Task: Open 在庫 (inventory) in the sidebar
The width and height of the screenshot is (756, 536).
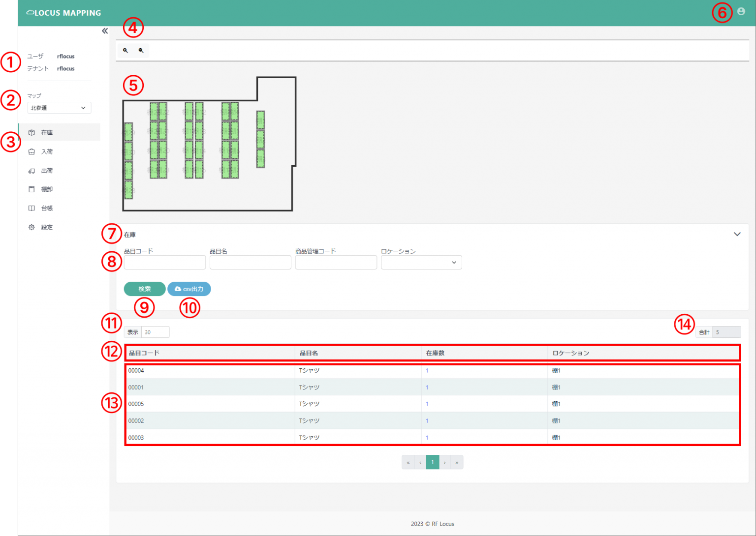Action: [x=47, y=132]
